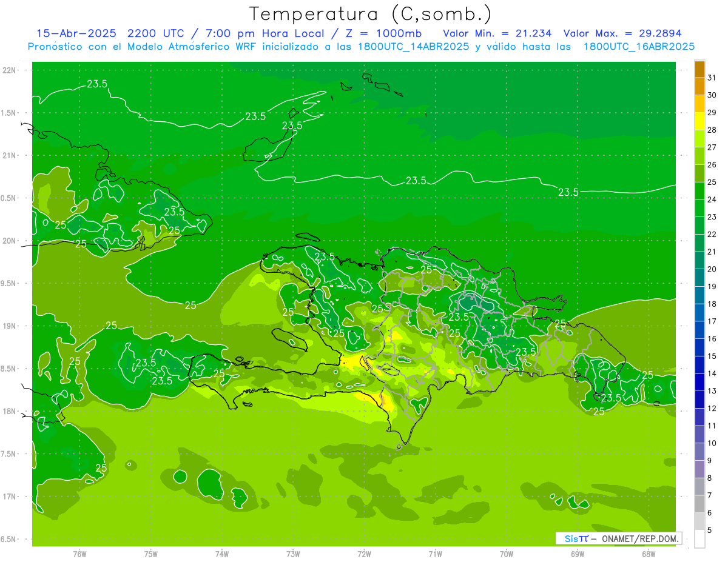Click the '76W' longitude axis label

tap(79, 554)
